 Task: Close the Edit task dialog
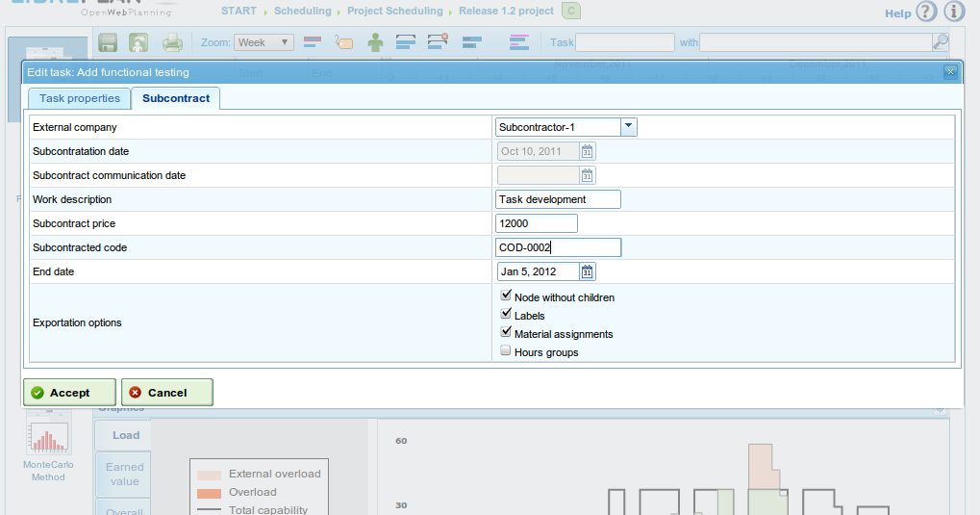point(950,72)
